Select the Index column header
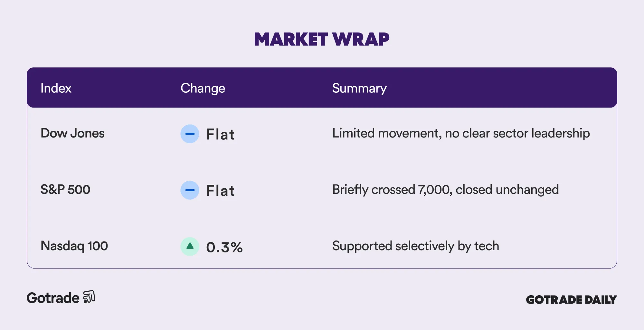Screen dimensions: 644x330 (x=56, y=88)
